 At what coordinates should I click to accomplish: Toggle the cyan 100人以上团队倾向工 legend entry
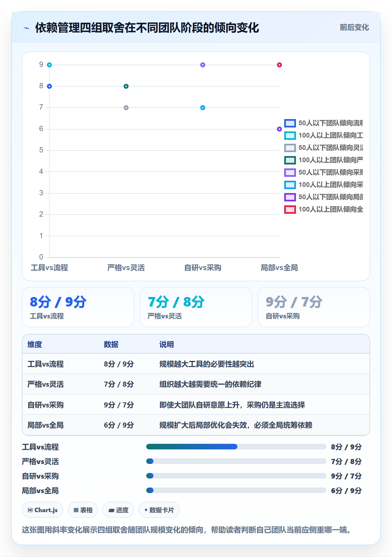coord(324,135)
